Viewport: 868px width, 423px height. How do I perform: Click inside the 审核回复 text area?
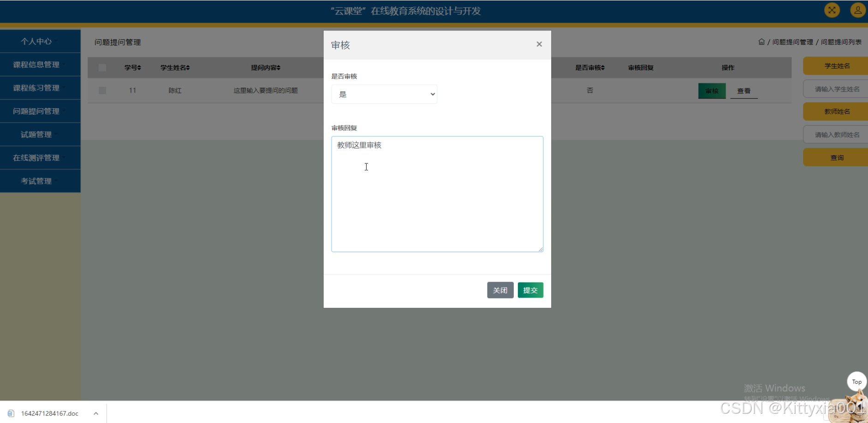tap(437, 194)
